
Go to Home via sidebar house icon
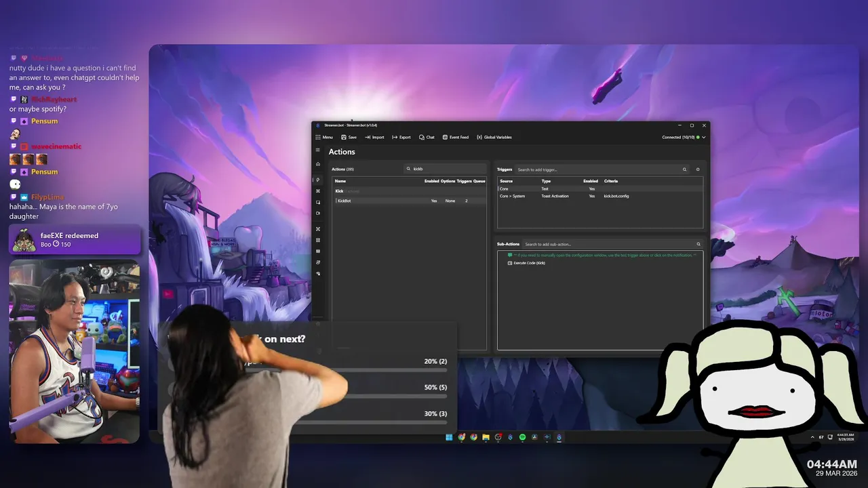[317, 164]
